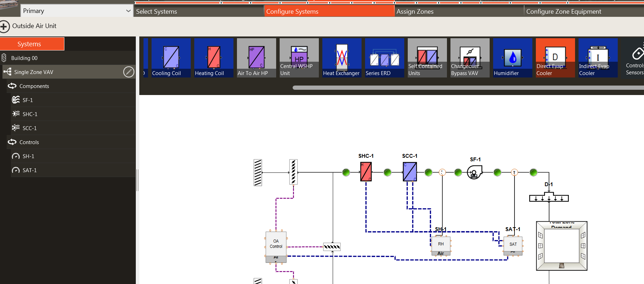Go to the Select Systems step
644x284 pixels.
[x=198, y=11]
